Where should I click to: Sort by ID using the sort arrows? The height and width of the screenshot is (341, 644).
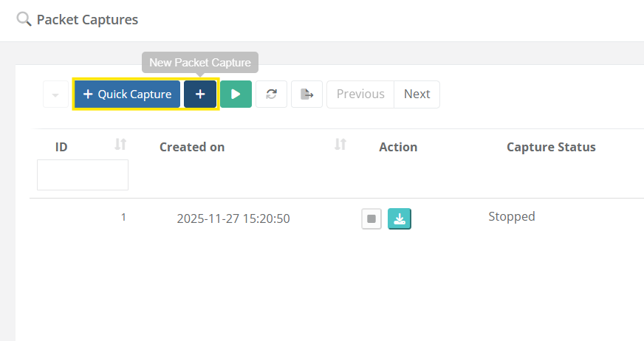[121, 145]
